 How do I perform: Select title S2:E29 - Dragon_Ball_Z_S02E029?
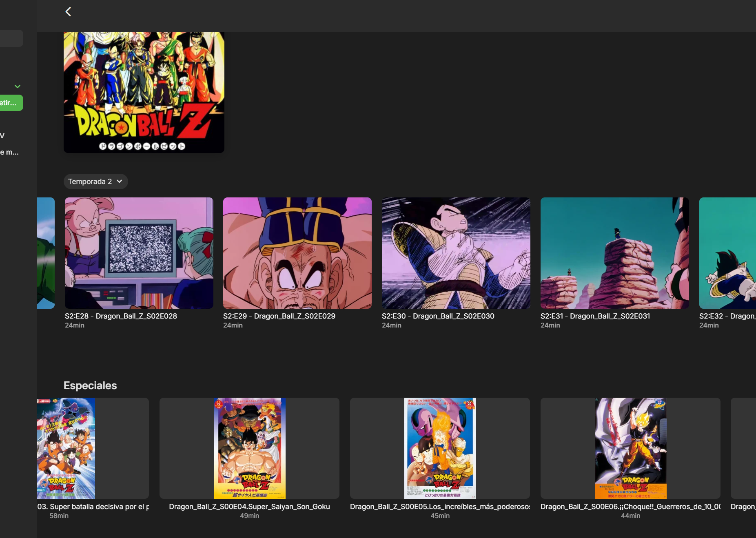point(279,316)
